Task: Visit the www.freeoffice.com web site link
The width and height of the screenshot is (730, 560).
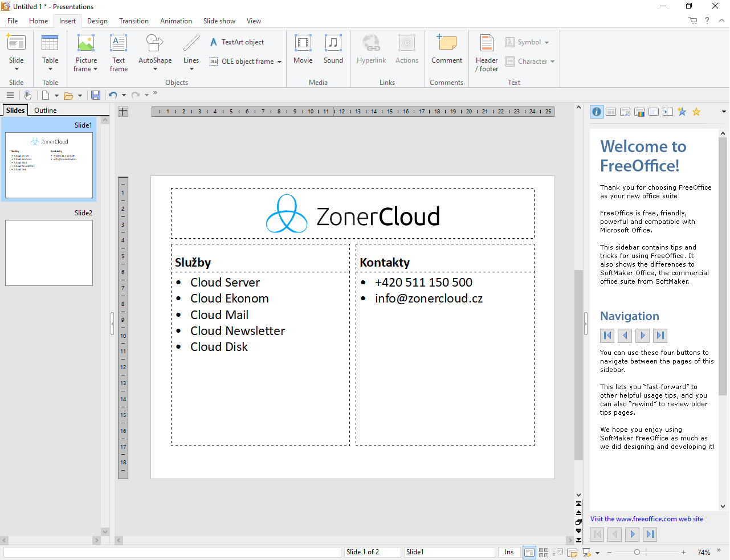Action: pos(647,519)
